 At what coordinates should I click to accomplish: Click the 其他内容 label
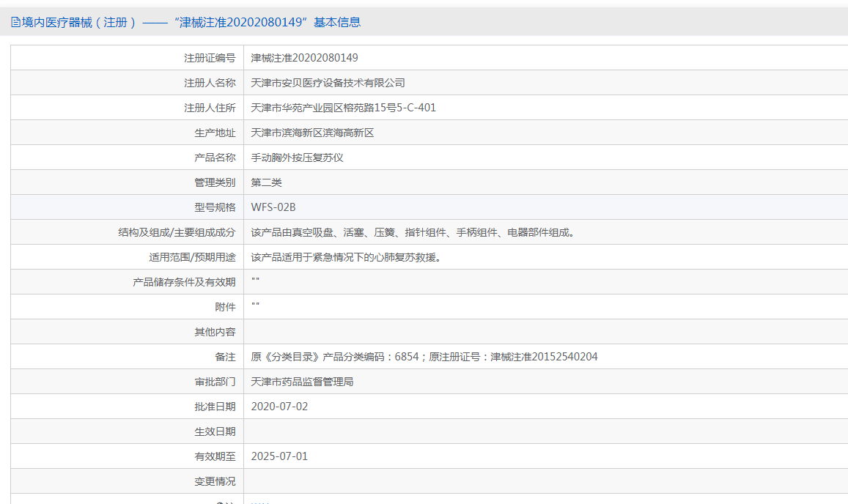tap(215, 332)
